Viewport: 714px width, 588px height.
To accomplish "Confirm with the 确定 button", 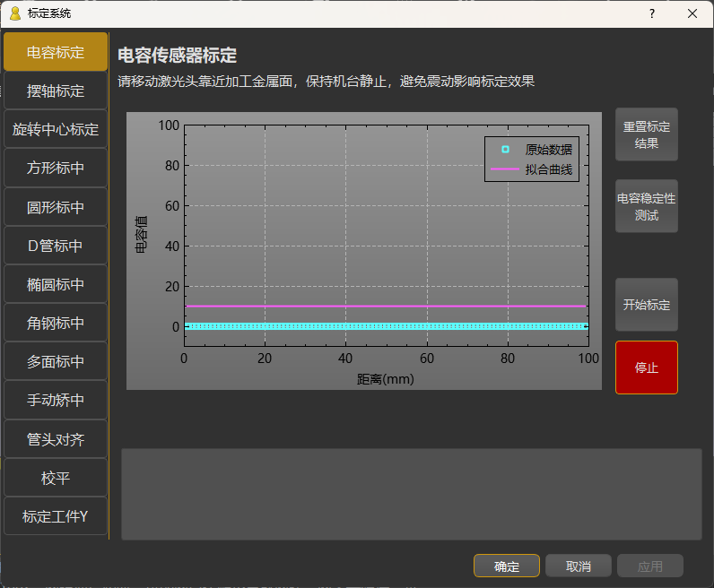I will tap(507, 566).
